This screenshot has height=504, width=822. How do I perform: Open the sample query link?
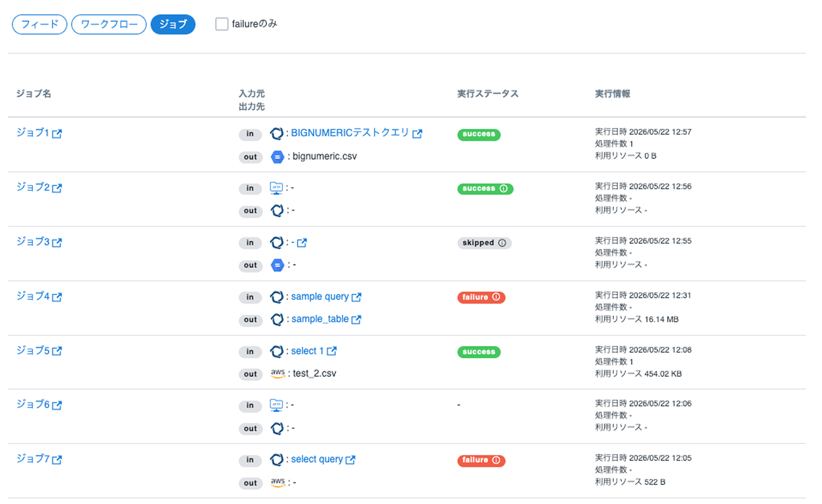pos(320,296)
